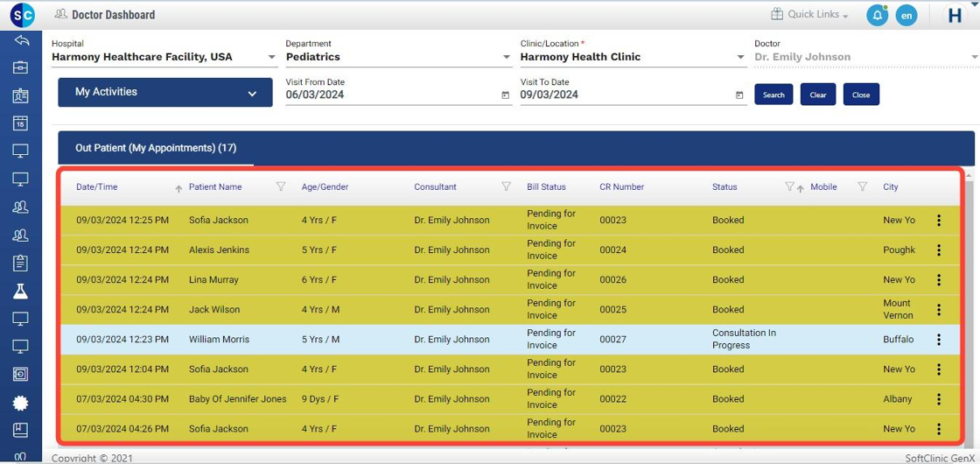Open the laboratory flask icon in the sidebar
This screenshot has height=464, width=980.
tap(21, 291)
